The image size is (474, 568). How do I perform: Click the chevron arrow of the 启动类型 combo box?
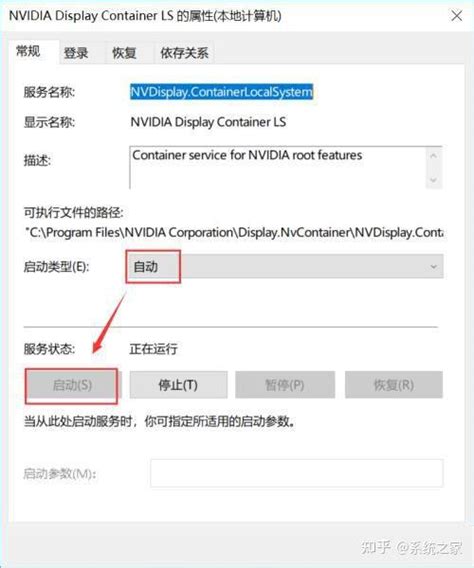coord(433,267)
